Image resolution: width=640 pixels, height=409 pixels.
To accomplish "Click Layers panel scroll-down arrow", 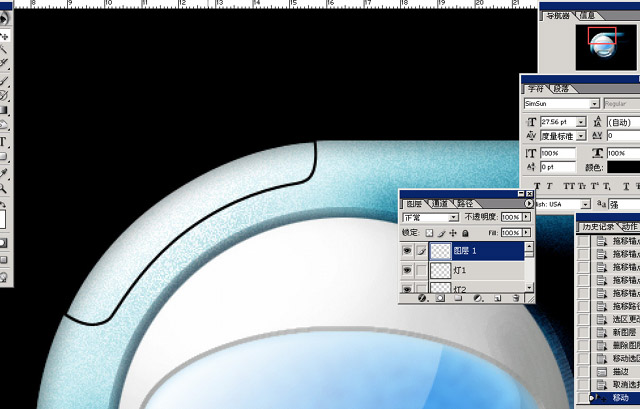I will (529, 288).
